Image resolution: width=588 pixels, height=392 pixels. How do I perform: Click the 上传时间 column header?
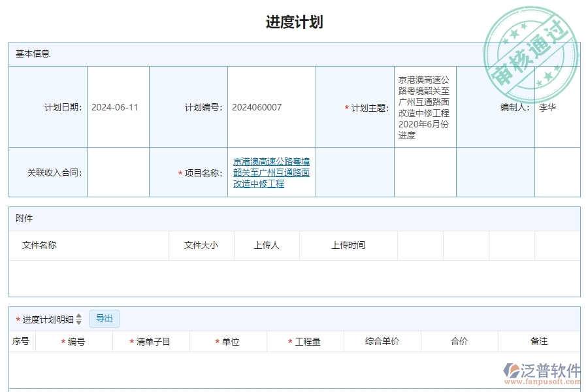[x=348, y=245]
